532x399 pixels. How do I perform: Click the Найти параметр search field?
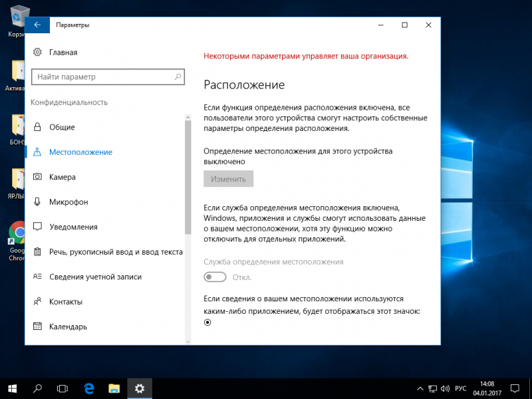(108, 76)
